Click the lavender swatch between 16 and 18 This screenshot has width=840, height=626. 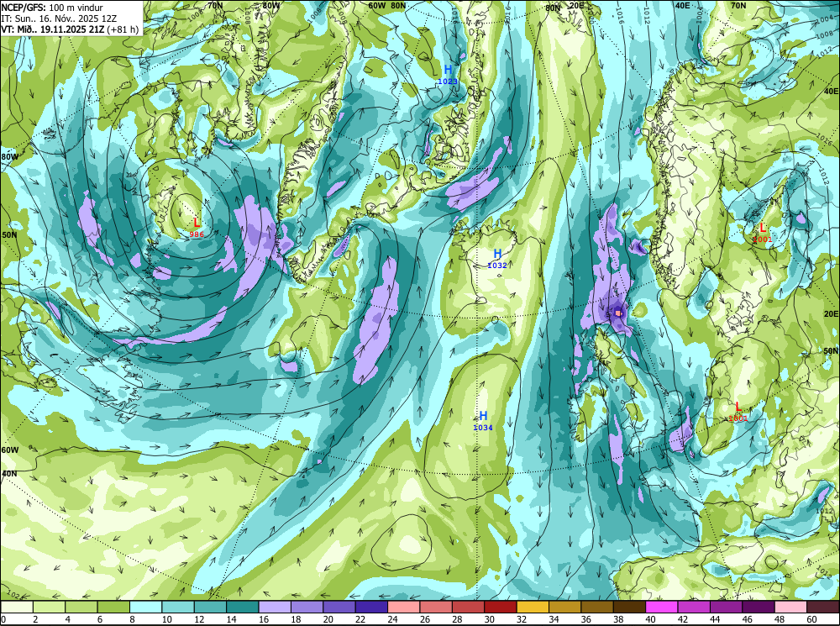(275, 607)
